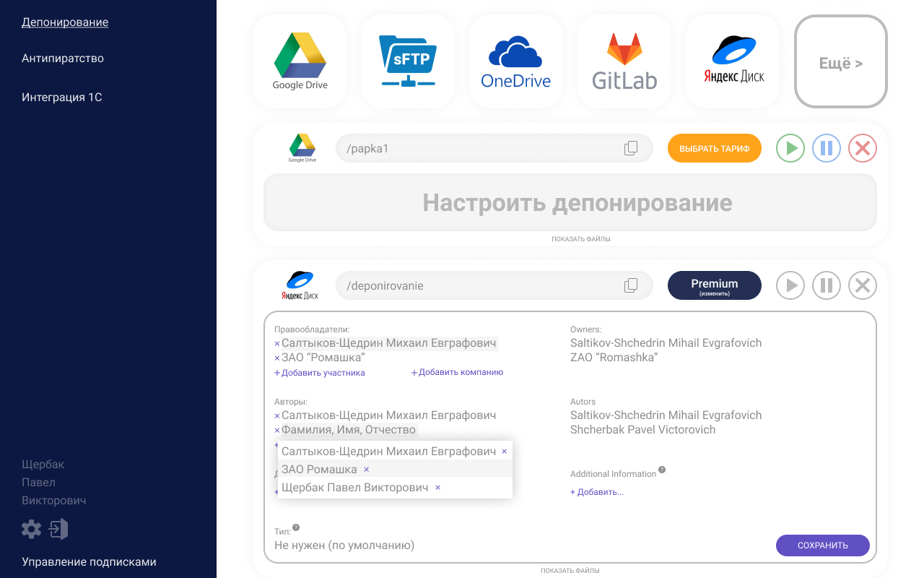Click the Google Drive logo in /papka1 row
The height and width of the screenshot is (578, 924).
point(302,148)
